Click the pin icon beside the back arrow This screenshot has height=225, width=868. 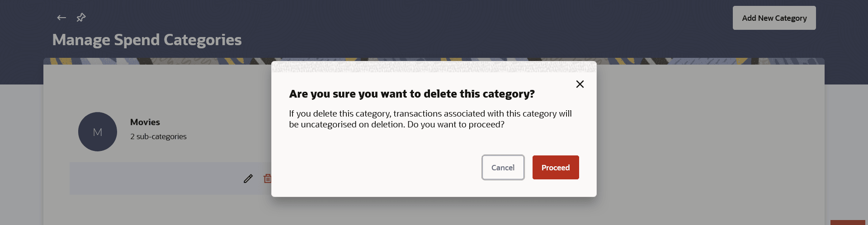tap(81, 18)
